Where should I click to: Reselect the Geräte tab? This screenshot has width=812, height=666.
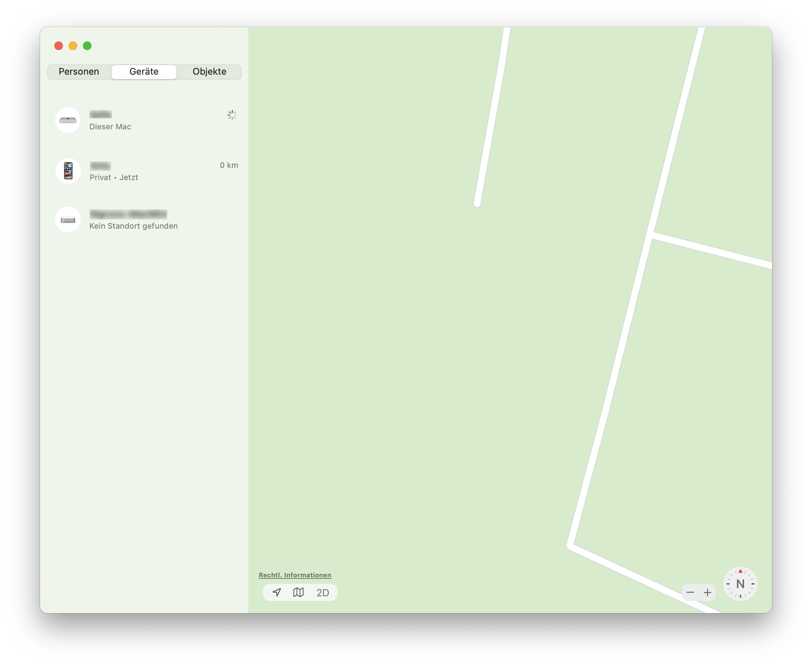[144, 72]
